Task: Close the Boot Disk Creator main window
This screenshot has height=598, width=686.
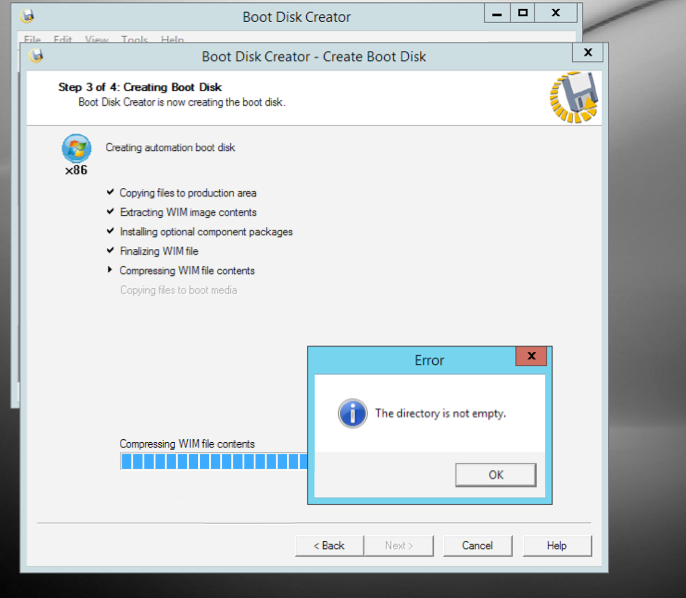Action: [x=556, y=13]
